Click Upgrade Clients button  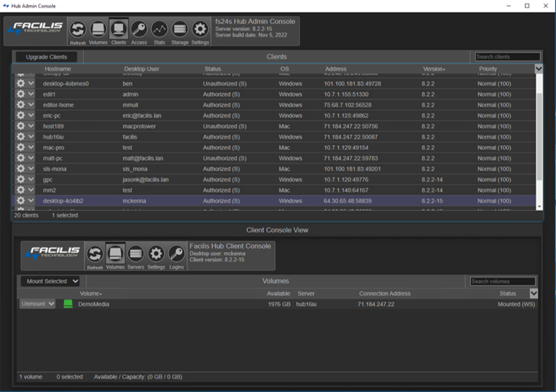[46, 57]
